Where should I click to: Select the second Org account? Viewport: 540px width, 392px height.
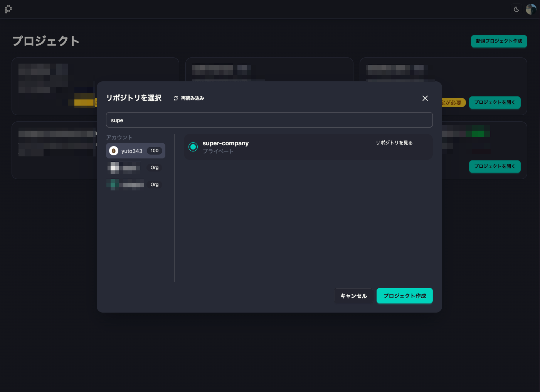tap(136, 185)
